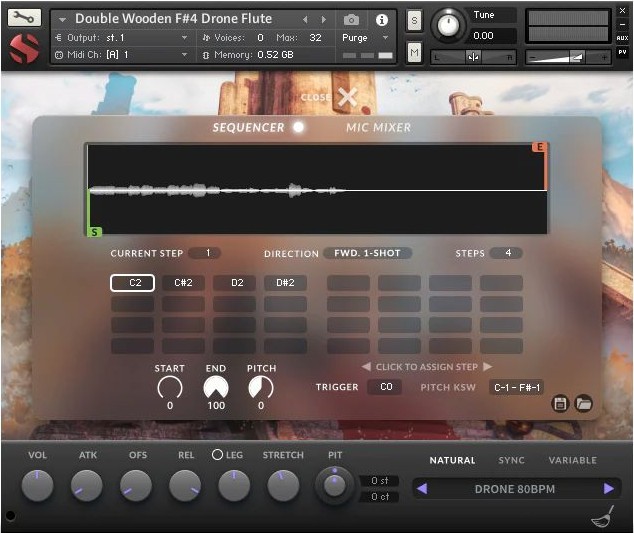Toggle the LEG legato radio button
The height and width of the screenshot is (533, 634).
217,455
